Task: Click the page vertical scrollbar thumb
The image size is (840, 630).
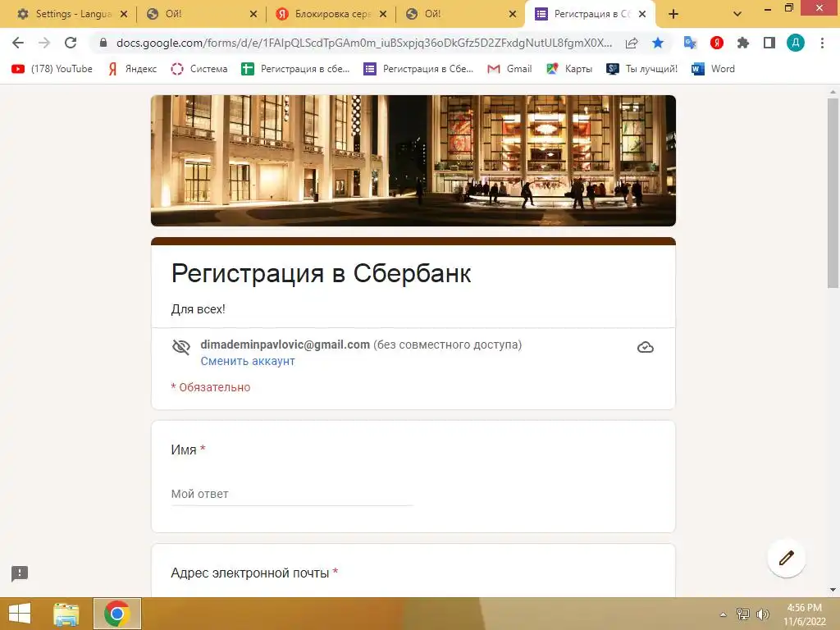Action: click(833, 193)
